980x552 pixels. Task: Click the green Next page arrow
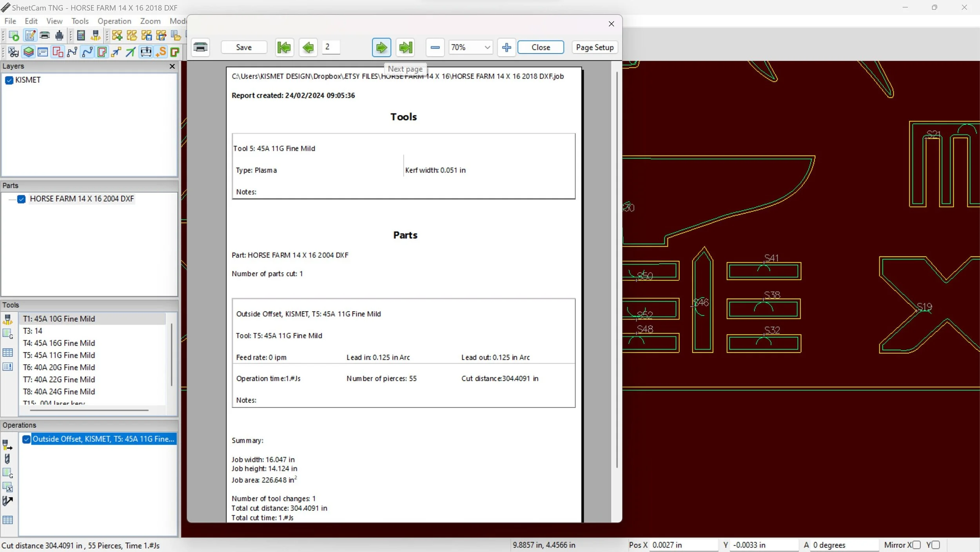381,47
